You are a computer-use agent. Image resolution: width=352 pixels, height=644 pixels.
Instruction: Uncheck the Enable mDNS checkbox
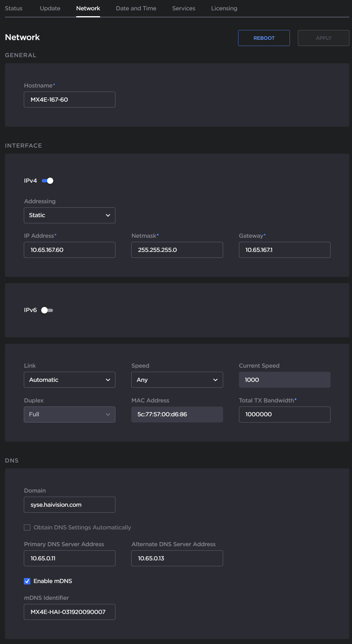[27, 581]
